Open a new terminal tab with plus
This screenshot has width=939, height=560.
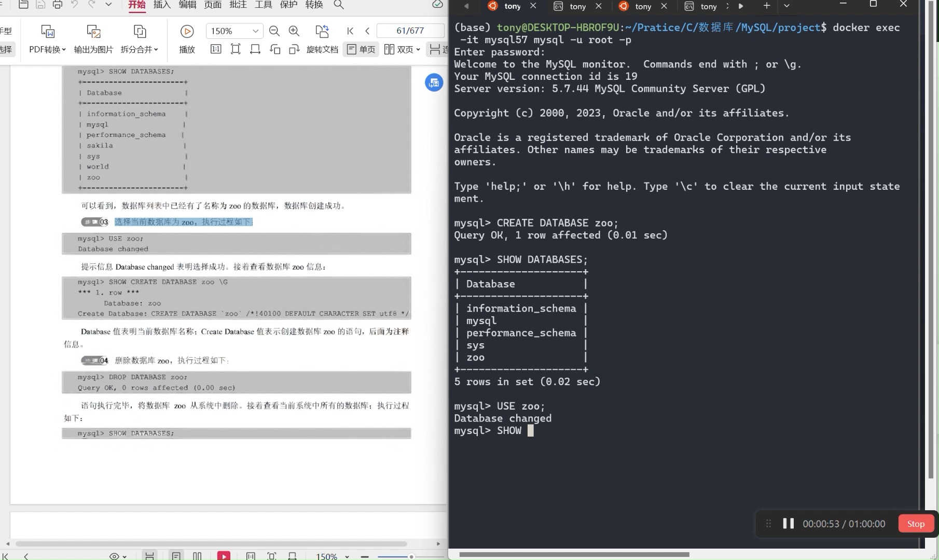(767, 6)
